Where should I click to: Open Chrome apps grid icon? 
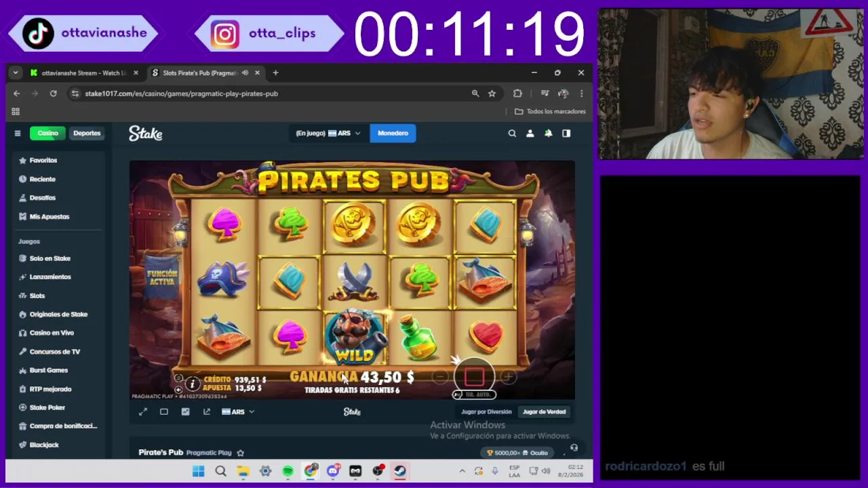tap(16, 111)
